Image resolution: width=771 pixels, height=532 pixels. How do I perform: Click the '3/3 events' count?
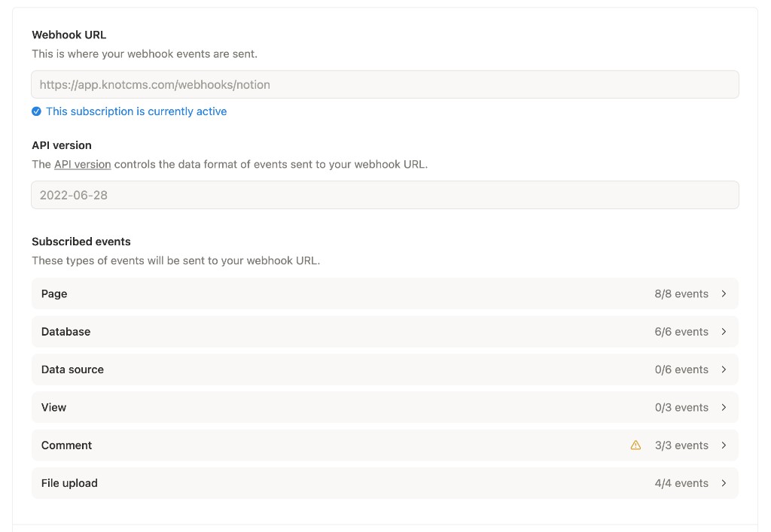(681, 445)
